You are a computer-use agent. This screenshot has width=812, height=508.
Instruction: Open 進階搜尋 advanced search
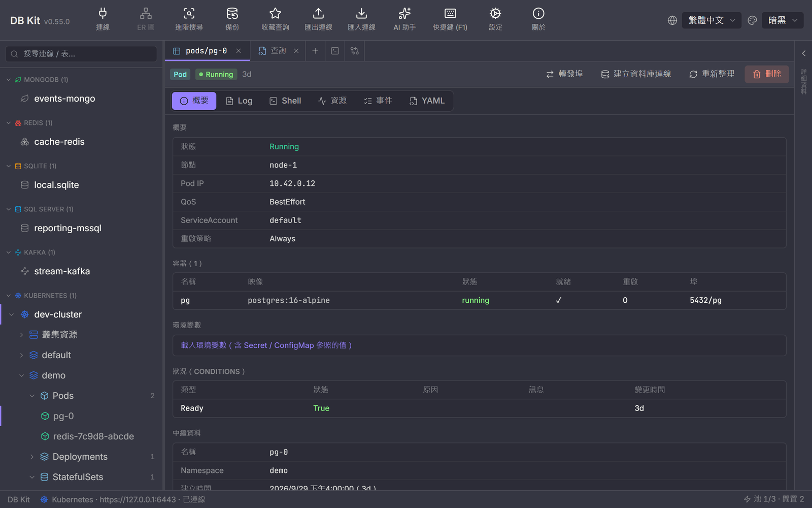[x=189, y=19]
